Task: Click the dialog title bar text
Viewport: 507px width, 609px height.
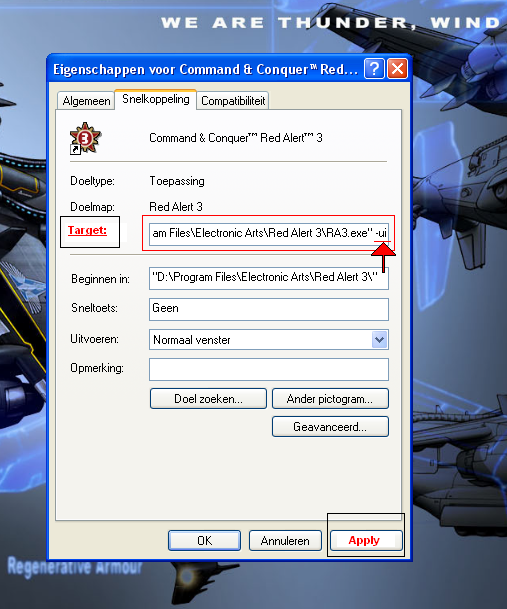Action: point(205,70)
